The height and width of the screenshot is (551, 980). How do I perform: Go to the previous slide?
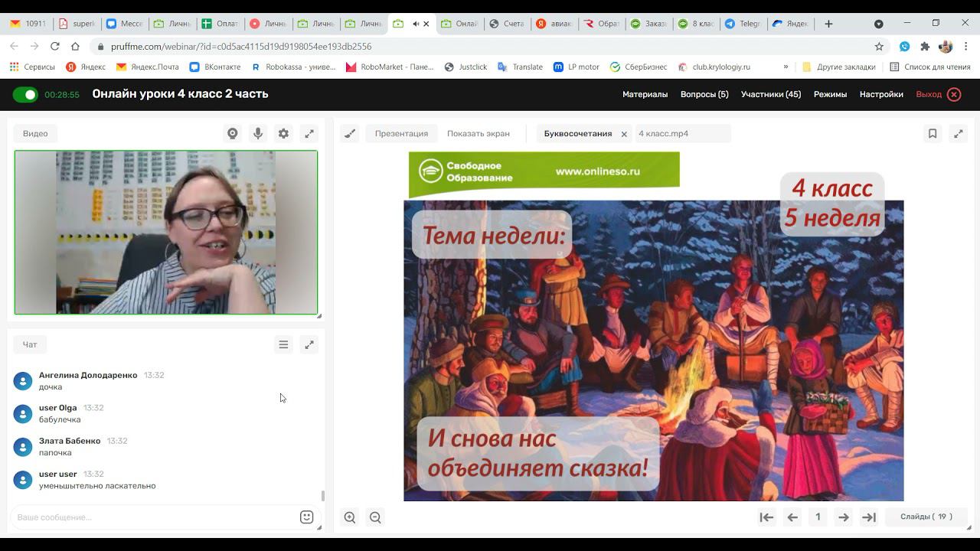coord(792,517)
